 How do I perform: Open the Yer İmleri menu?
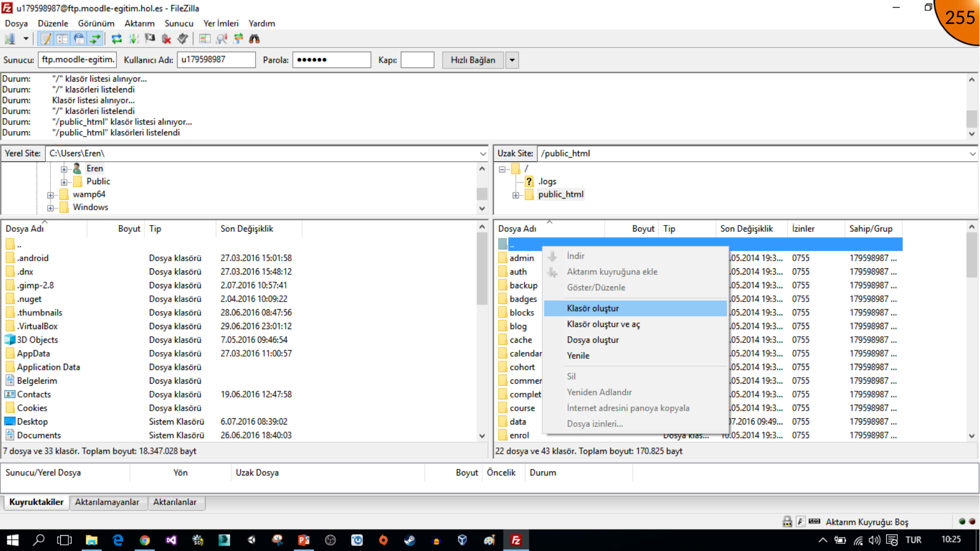click(220, 23)
